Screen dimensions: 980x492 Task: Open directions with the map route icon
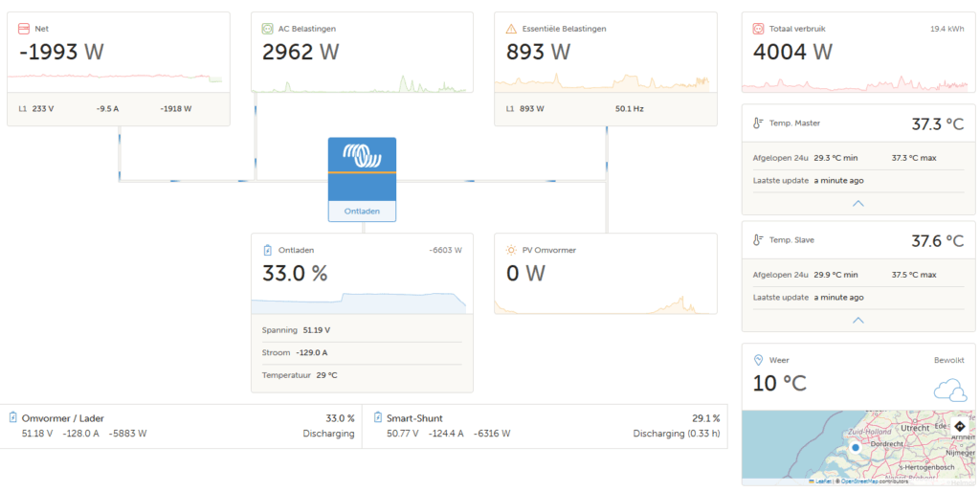click(x=960, y=424)
